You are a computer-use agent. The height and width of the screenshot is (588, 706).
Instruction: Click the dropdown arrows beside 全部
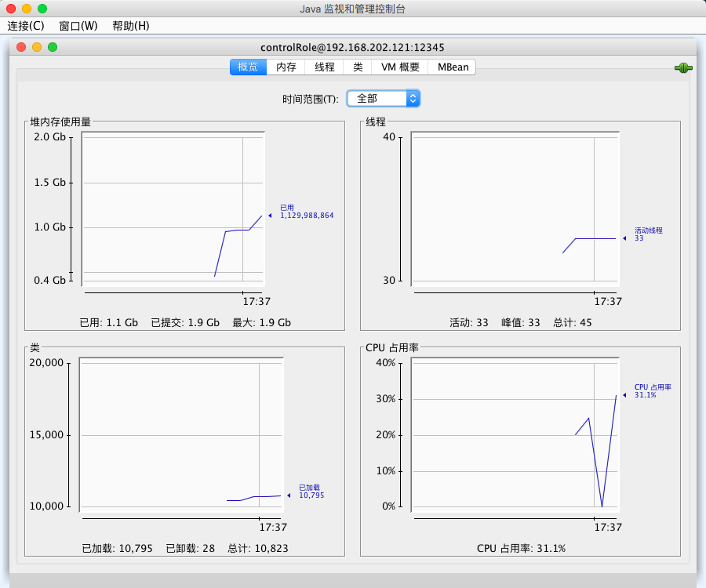[x=413, y=99]
